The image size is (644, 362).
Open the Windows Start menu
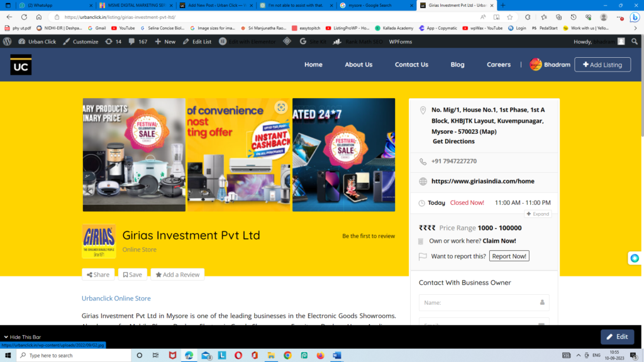click(8, 356)
